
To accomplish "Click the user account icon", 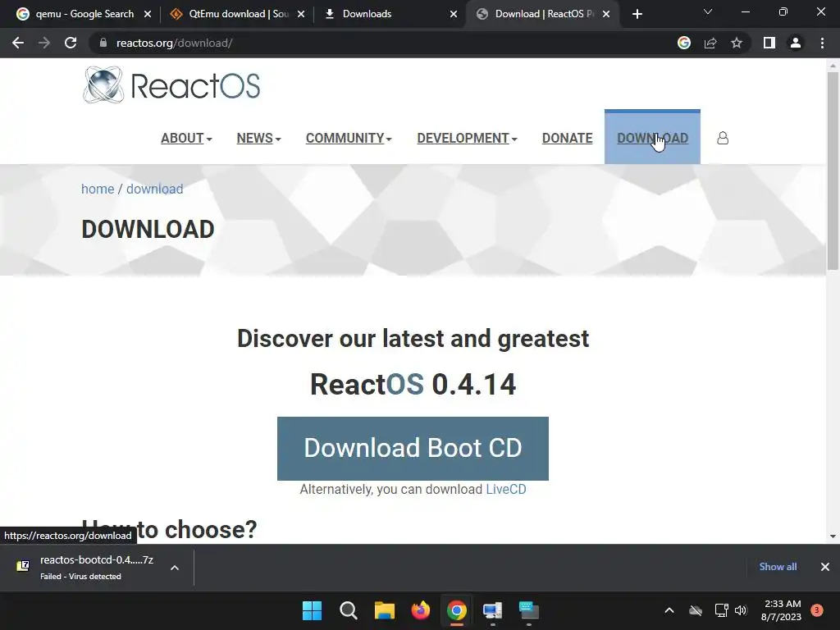I will coord(723,138).
